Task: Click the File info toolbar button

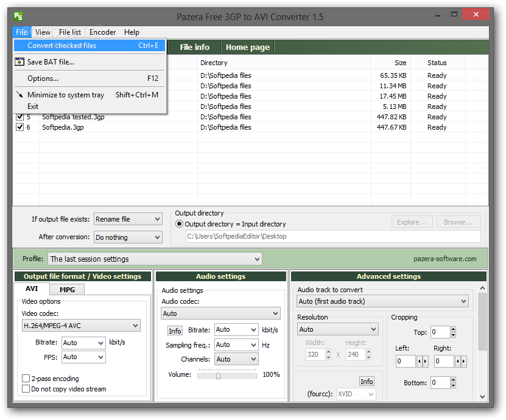Action: pos(195,47)
